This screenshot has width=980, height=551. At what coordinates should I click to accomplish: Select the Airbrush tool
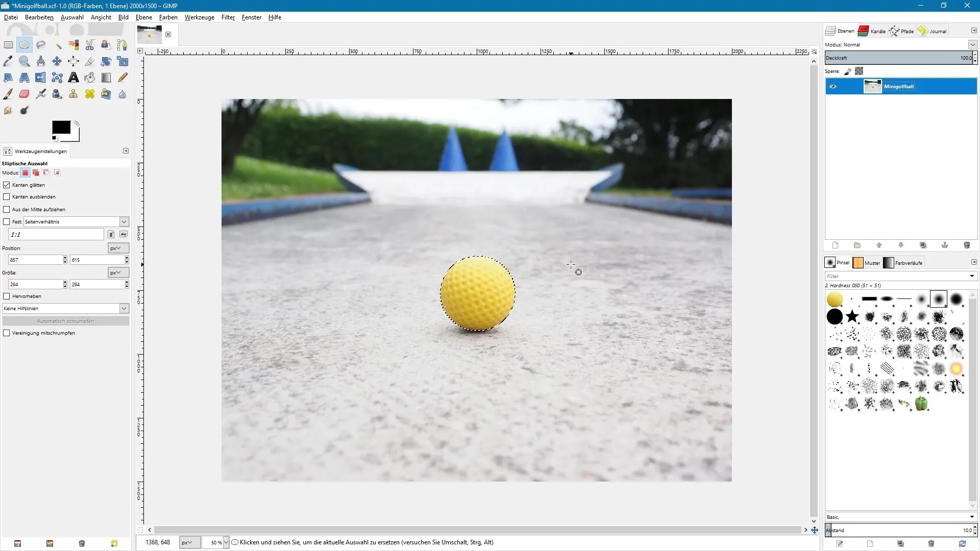(x=41, y=94)
